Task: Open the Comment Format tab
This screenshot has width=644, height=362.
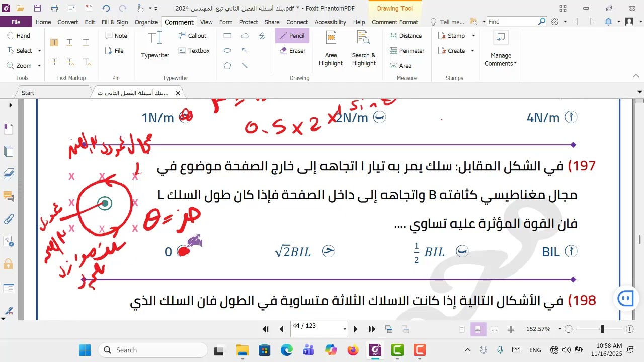Action: coord(395,22)
